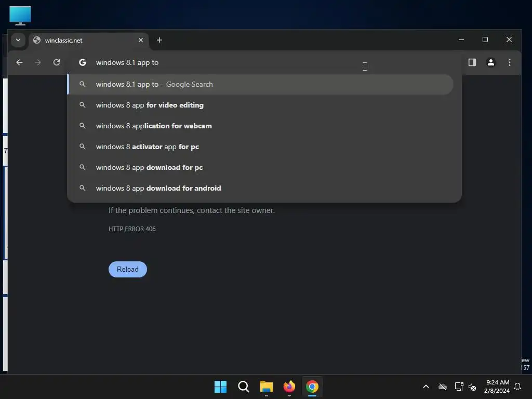Open a new tab with the plus button

tap(159, 40)
